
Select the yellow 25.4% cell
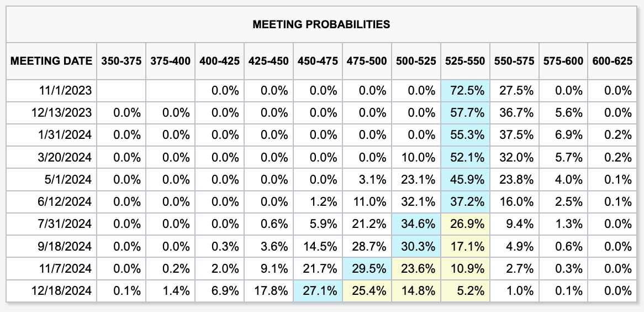pos(367,291)
